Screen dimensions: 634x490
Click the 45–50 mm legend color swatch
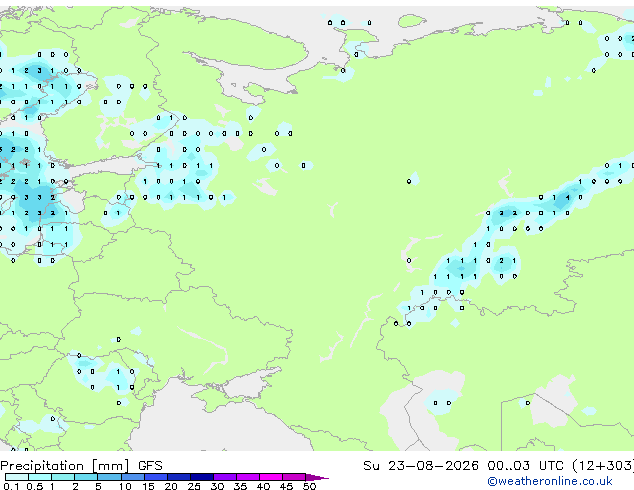click(x=294, y=477)
